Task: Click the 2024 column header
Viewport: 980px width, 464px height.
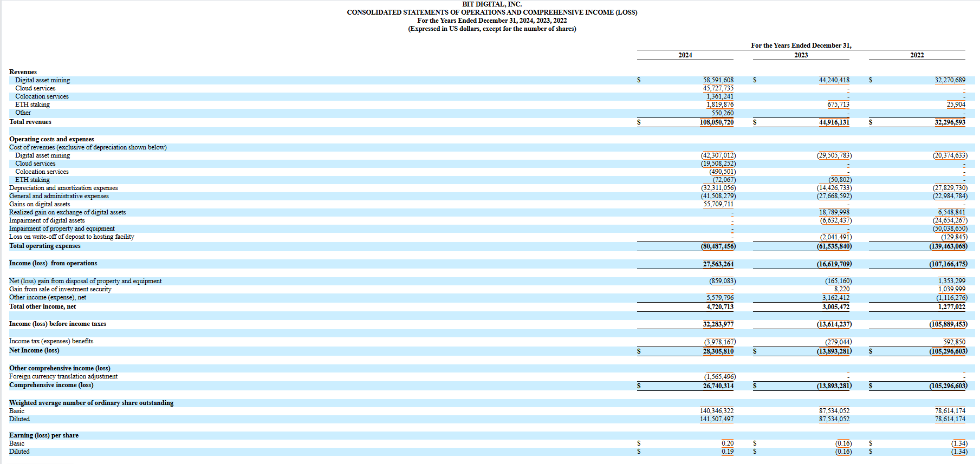Action: (x=685, y=55)
